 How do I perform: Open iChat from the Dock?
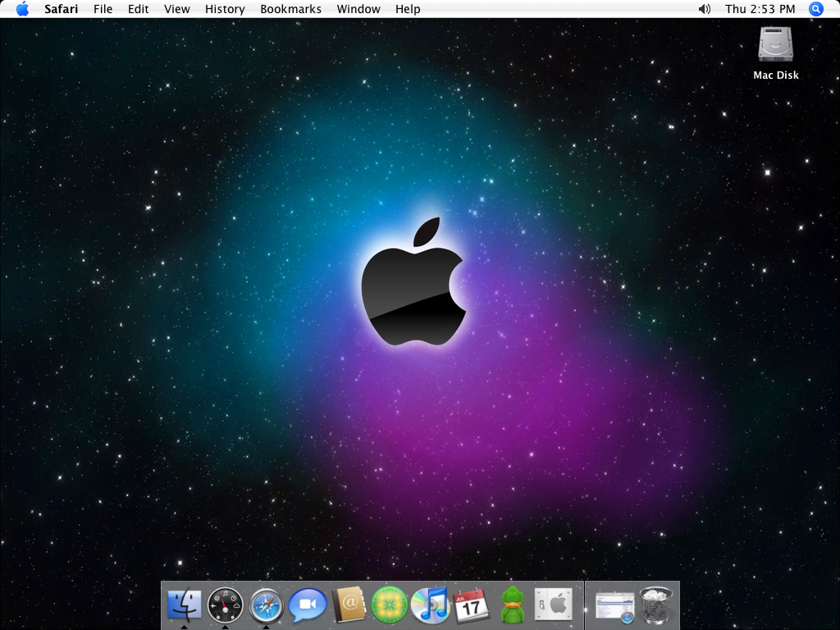tap(308, 605)
